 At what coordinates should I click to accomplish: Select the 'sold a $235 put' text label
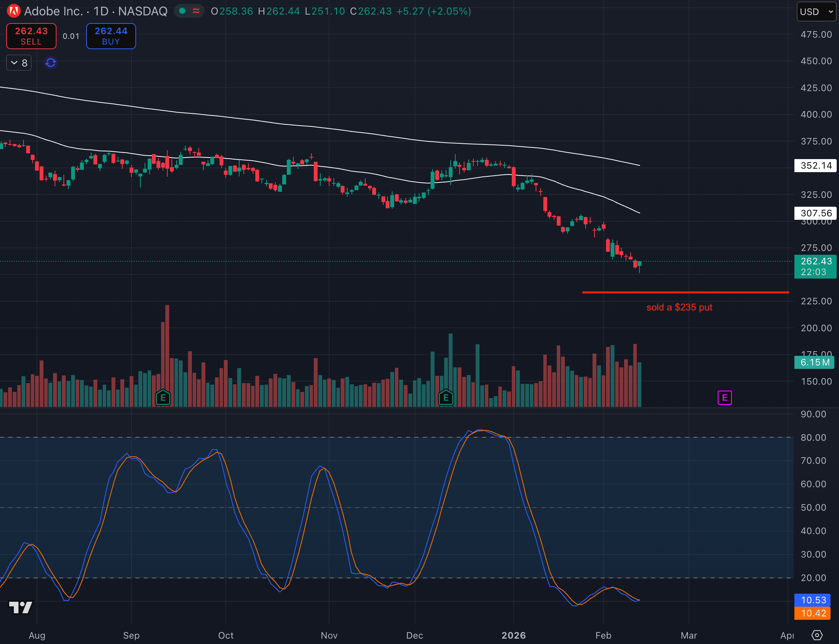[x=679, y=307]
